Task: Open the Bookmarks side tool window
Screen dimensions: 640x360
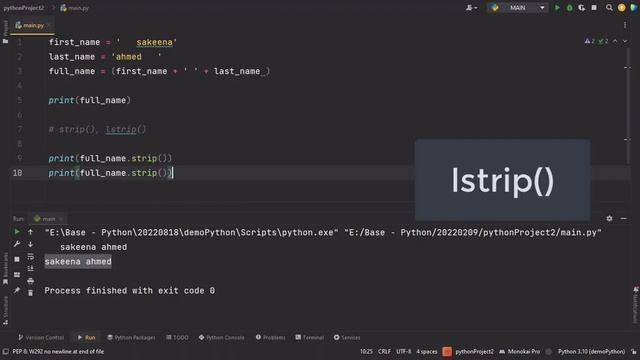Action: (5, 269)
